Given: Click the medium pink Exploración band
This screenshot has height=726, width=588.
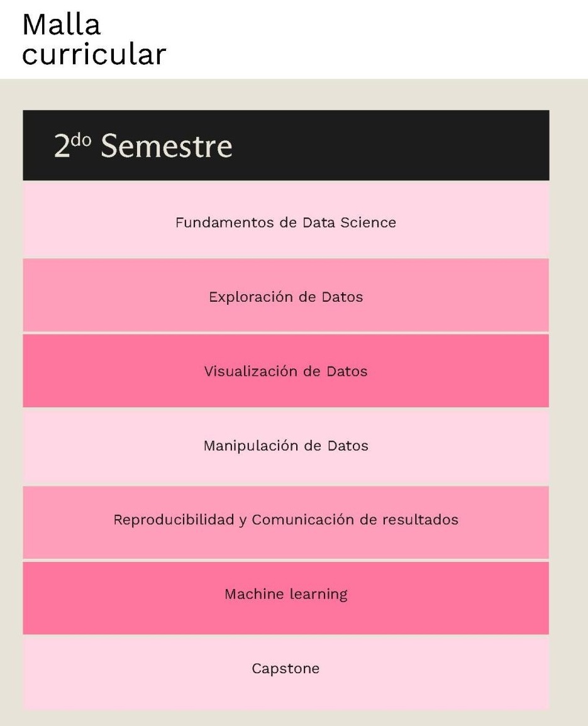Looking at the screenshot, I should [286, 295].
